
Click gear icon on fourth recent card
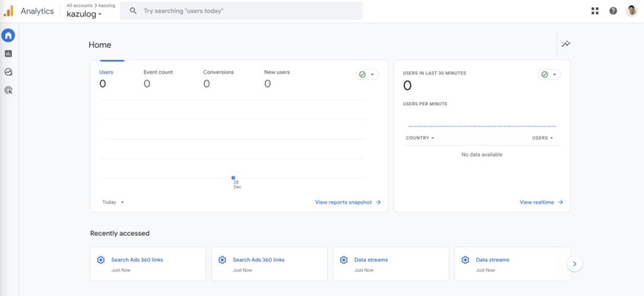pos(465,260)
